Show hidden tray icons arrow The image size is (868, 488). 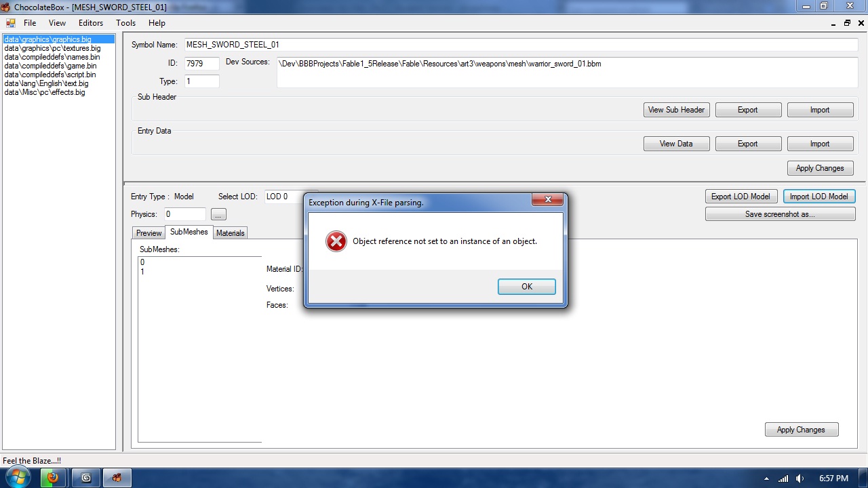[x=766, y=478]
